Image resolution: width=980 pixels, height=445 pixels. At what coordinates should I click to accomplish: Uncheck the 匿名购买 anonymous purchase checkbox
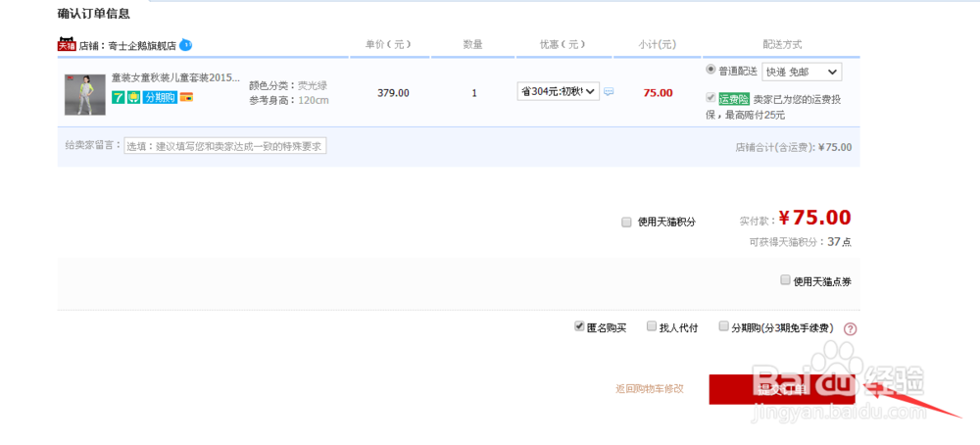click(x=579, y=326)
